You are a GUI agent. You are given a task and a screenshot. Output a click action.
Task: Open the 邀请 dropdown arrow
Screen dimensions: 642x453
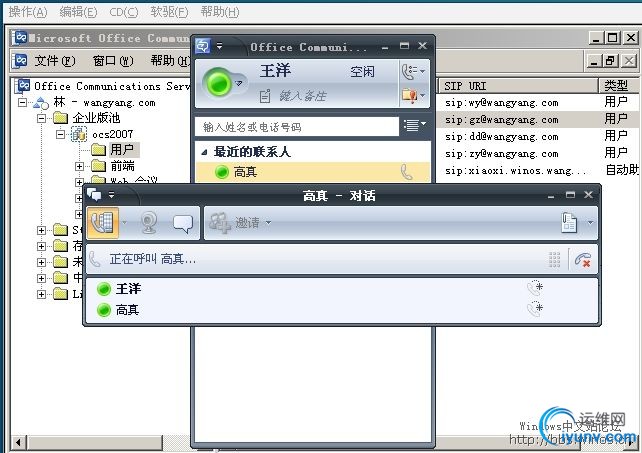[x=268, y=223]
